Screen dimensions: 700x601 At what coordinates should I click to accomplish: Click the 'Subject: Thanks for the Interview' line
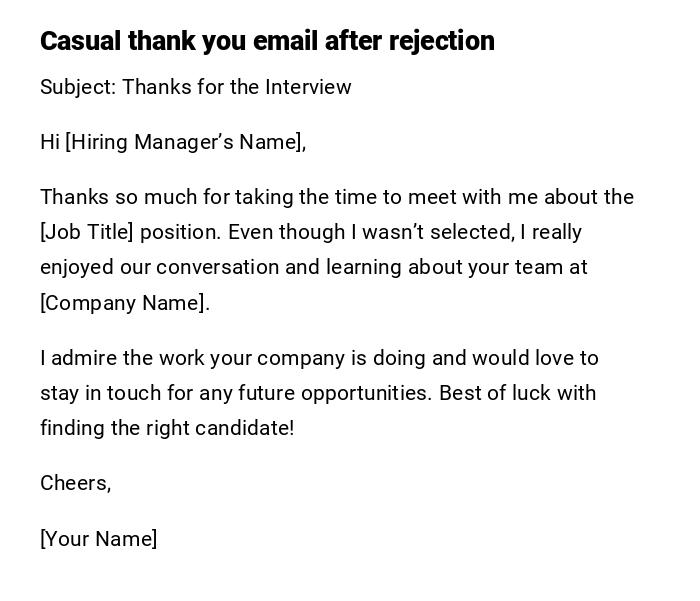(x=195, y=87)
